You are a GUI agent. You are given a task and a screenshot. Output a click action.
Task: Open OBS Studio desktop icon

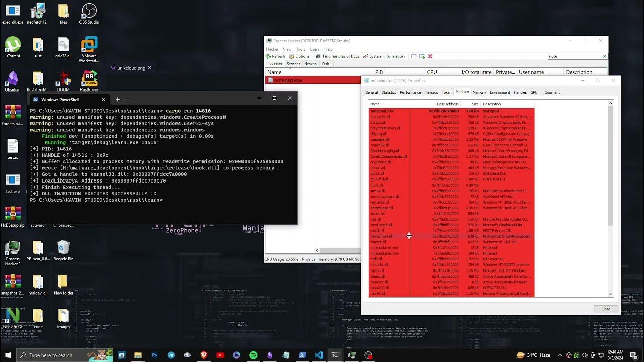[x=89, y=14]
